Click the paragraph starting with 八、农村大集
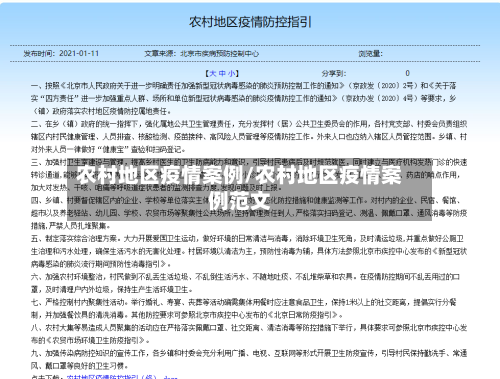Screen dimensions: 500x379 click(249, 334)
